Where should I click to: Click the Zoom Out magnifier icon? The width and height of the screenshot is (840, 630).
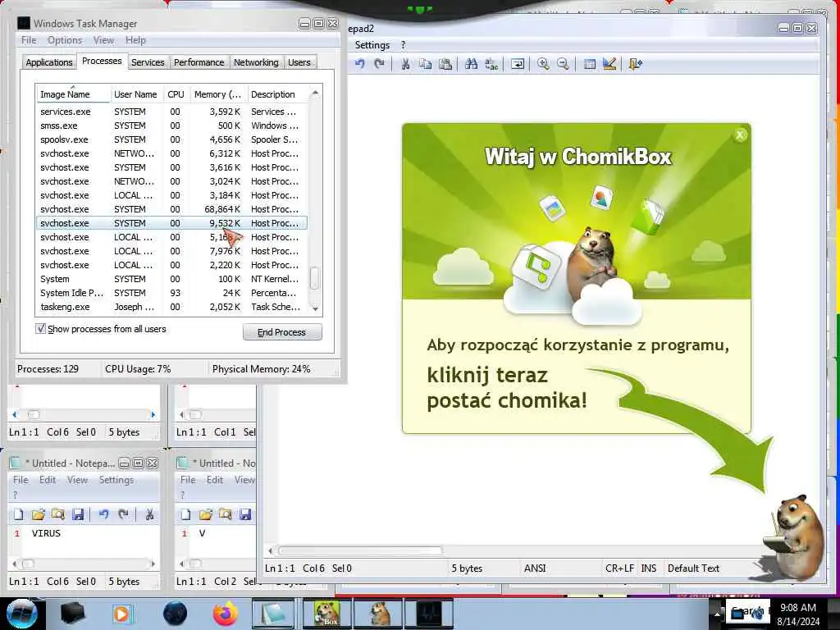click(x=563, y=64)
